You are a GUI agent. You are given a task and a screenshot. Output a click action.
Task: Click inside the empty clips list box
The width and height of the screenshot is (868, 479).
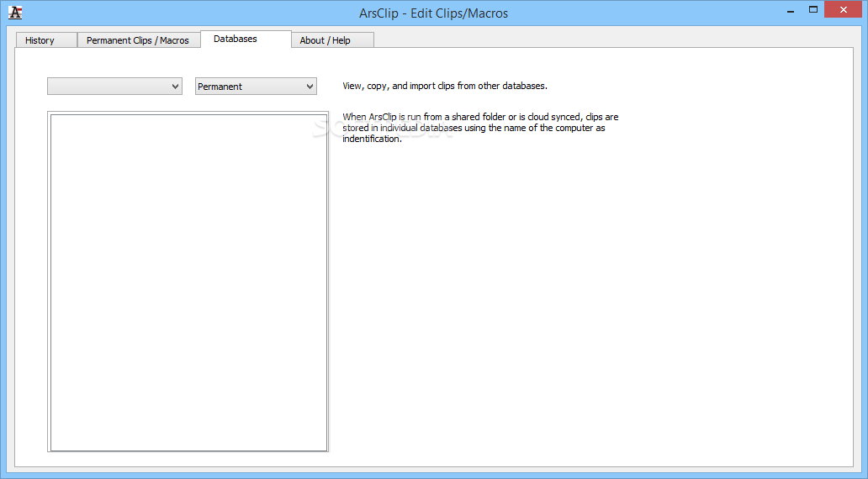tap(188, 282)
